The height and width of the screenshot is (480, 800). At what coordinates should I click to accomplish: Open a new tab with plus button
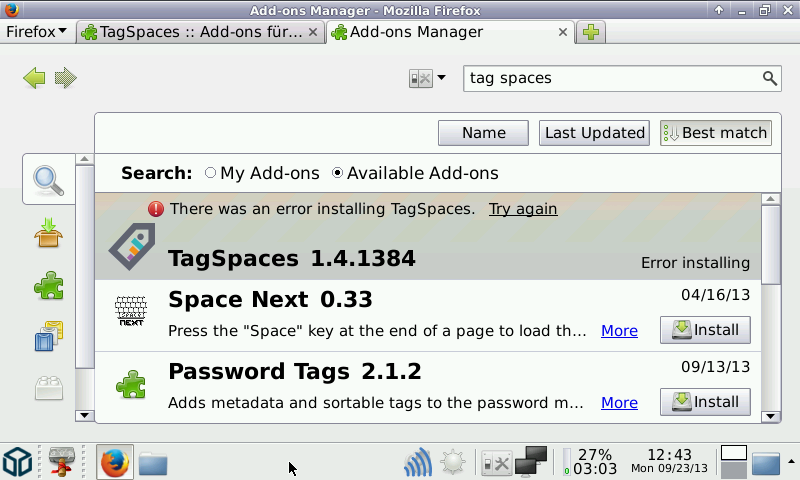[591, 32]
